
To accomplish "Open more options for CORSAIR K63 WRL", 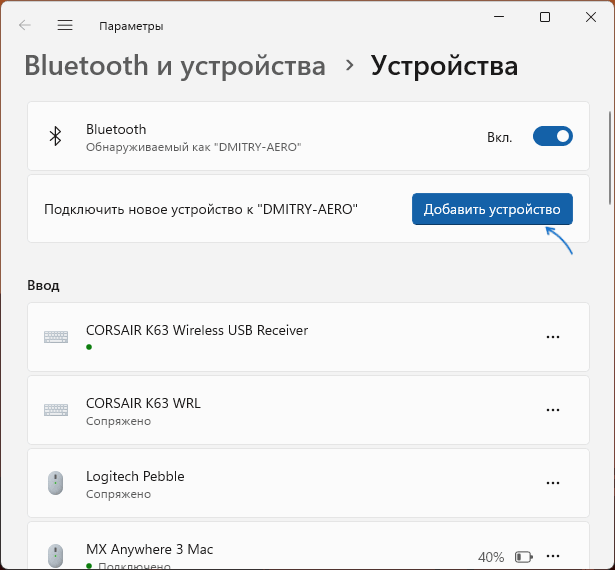I will click(553, 410).
